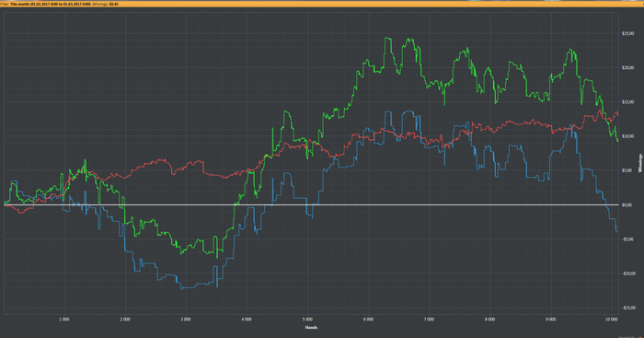Click the '$20,00' winnings axis label
644x338 pixels.
628,67
